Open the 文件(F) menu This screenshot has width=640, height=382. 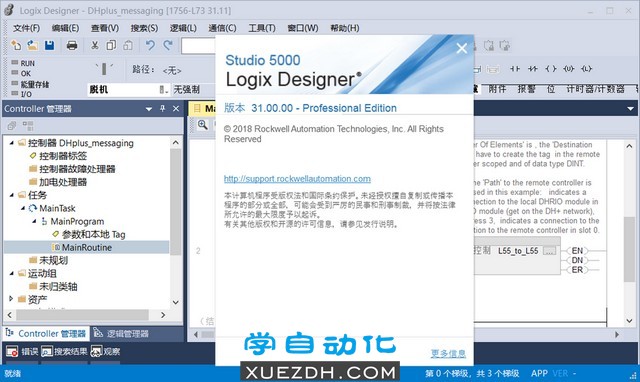pyautogui.click(x=27, y=28)
